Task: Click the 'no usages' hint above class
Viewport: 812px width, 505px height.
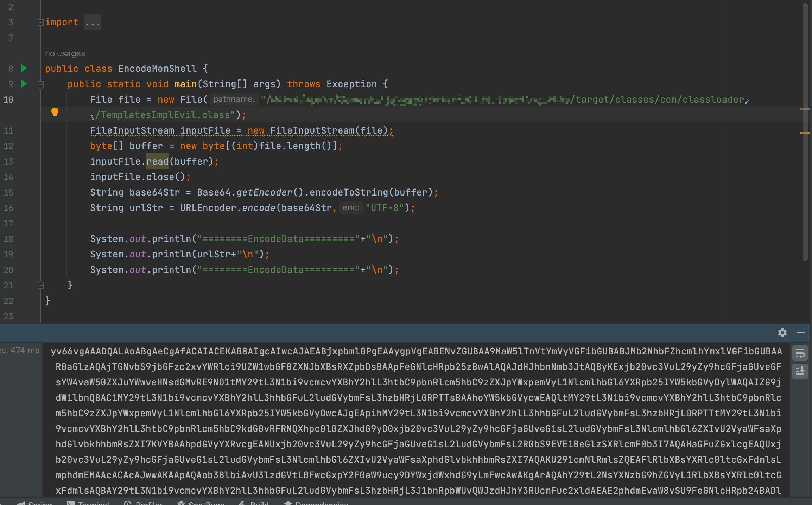Action: (x=65, y=53)
